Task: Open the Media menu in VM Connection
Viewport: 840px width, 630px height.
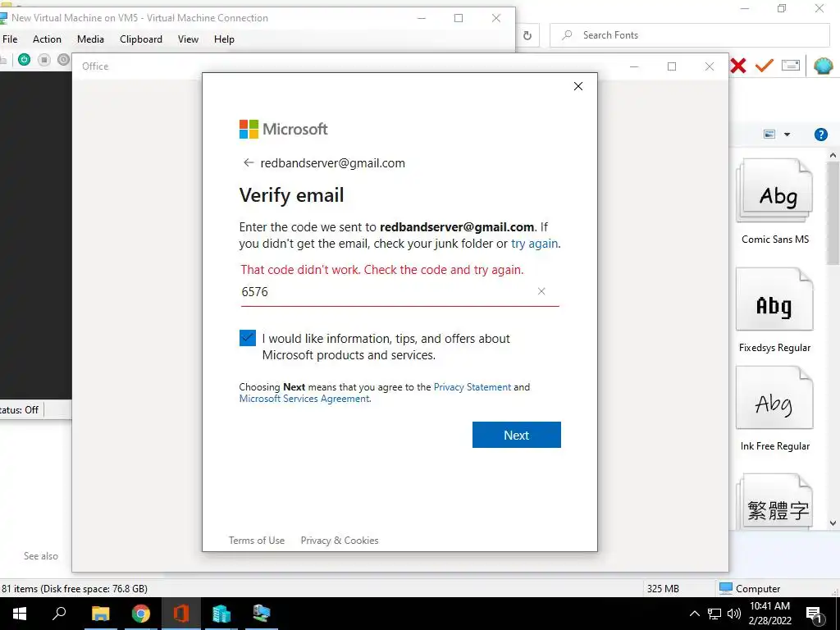Action: click(x=90, y=39)
